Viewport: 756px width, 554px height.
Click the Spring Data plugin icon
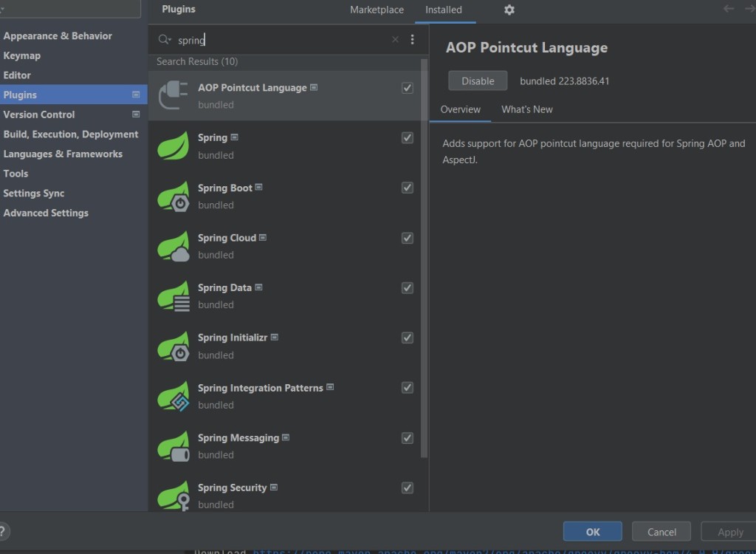[x=173, y=296]
